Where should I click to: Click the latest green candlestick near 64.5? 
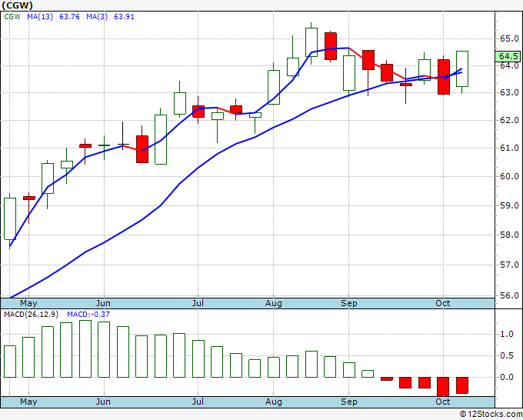pos(462,69)
